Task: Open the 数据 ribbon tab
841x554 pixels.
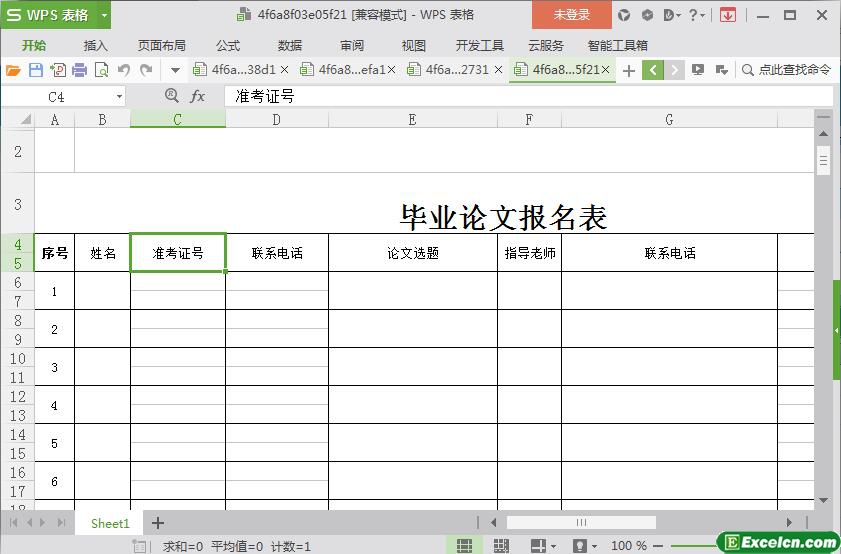Action: 290,46
